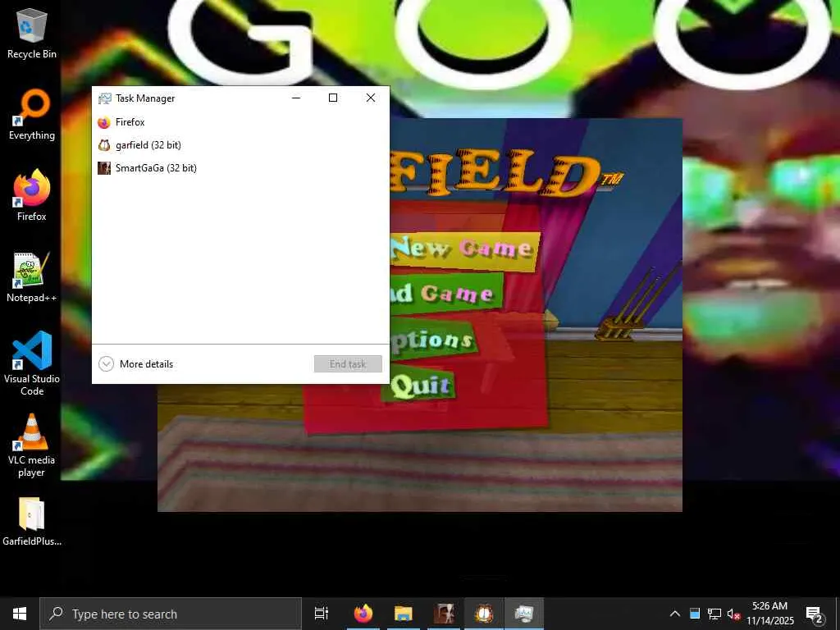
Task: Click Quit in the Garfield game menu
Action: tap(419, 386)
